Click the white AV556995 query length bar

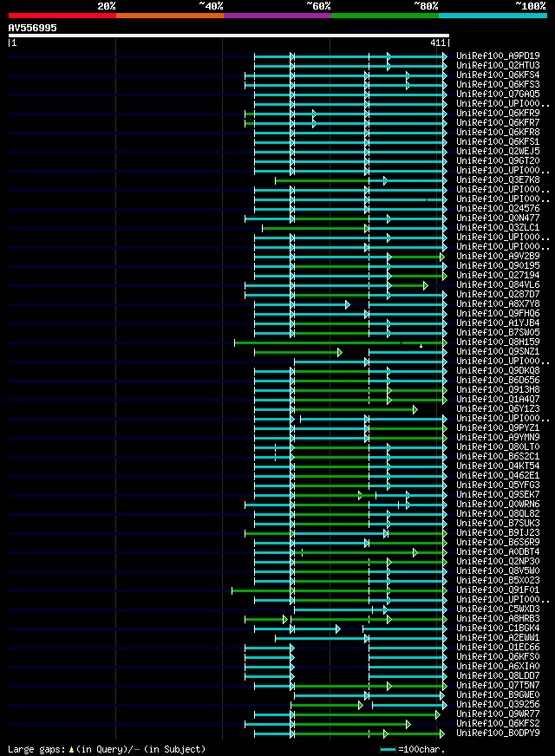coord(229,36)
